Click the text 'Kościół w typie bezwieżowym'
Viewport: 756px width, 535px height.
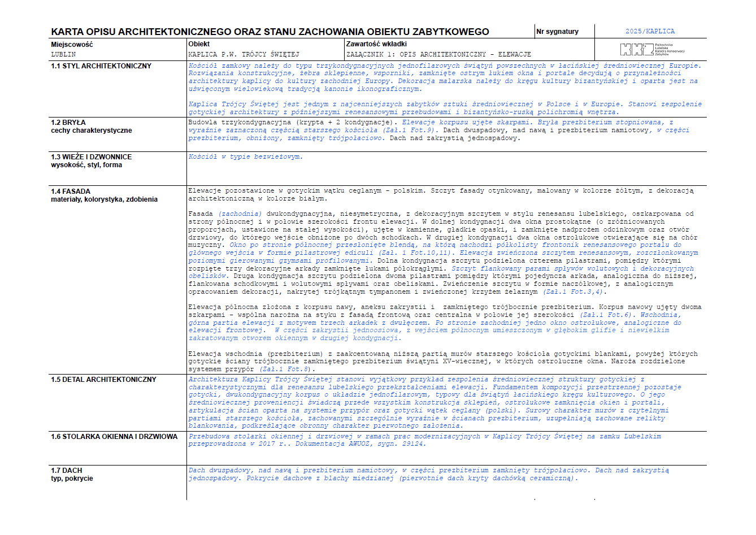[245, 157]
